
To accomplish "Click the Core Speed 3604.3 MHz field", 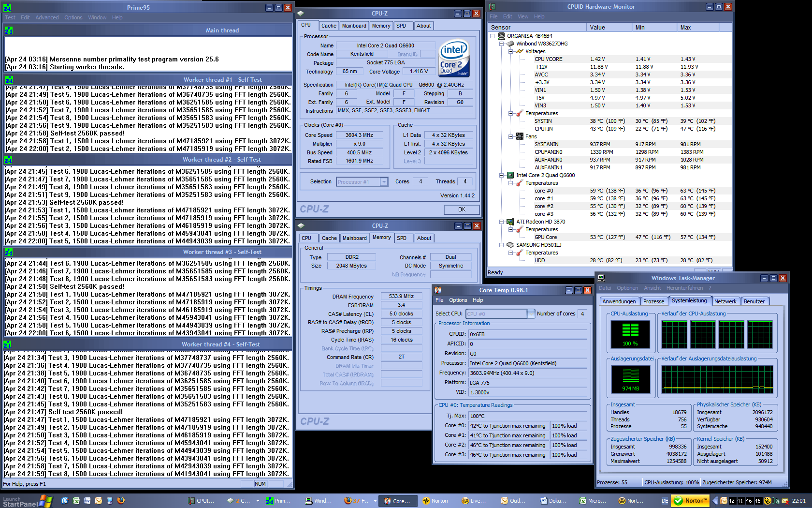I will point(359,135).
